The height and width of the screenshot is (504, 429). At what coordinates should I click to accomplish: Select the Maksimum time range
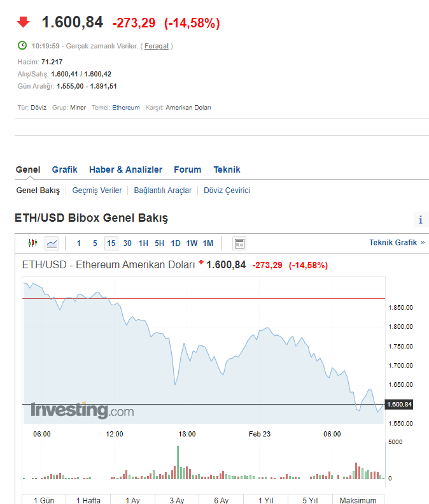click(x=358, y=500)
